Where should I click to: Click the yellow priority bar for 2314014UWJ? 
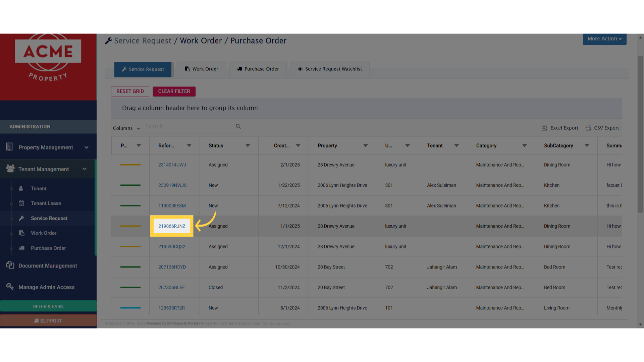point(130,165)
